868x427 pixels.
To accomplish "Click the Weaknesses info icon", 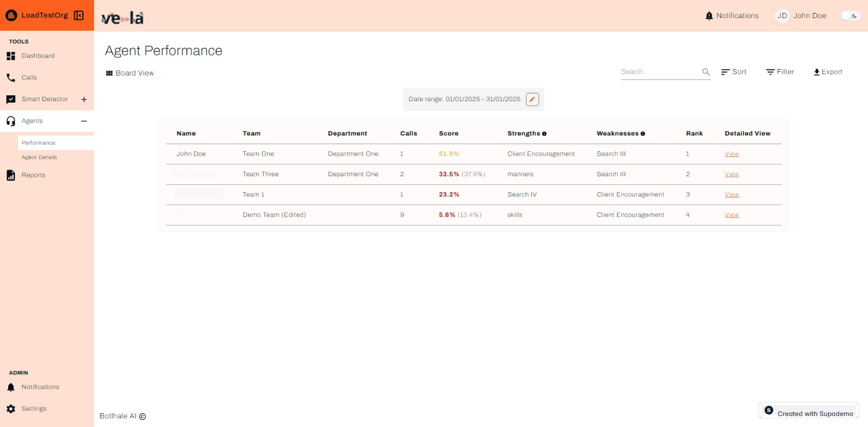I will (x=643, y=134).
